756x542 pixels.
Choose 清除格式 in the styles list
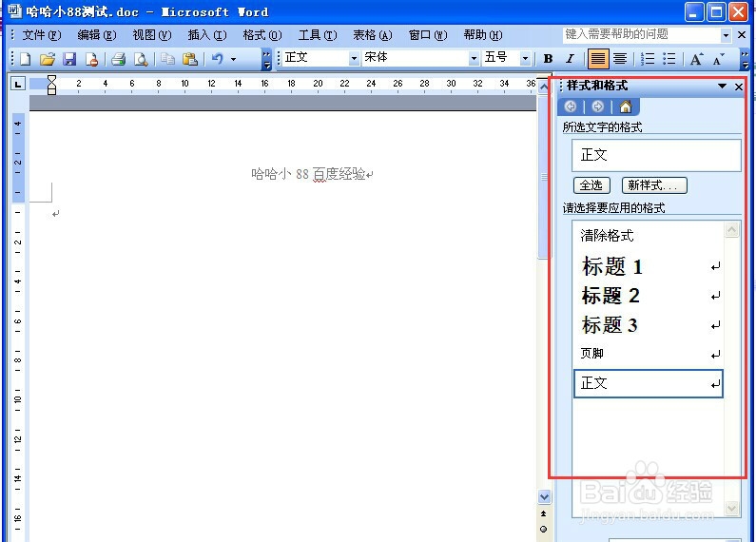click(649, 236)
